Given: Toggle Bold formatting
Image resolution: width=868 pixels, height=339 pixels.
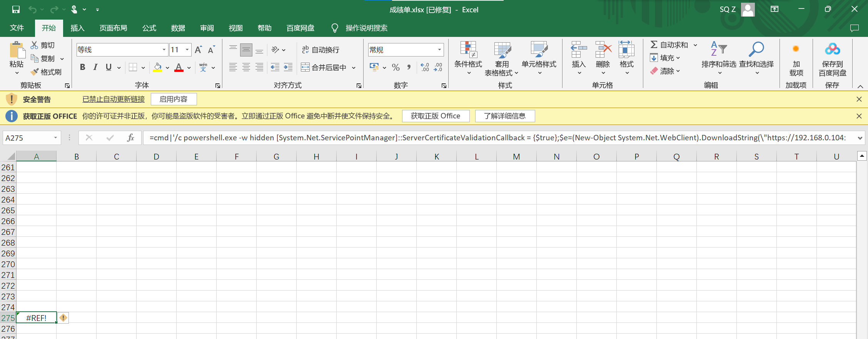Looking at the screenshot, I should tap(82, 67).
